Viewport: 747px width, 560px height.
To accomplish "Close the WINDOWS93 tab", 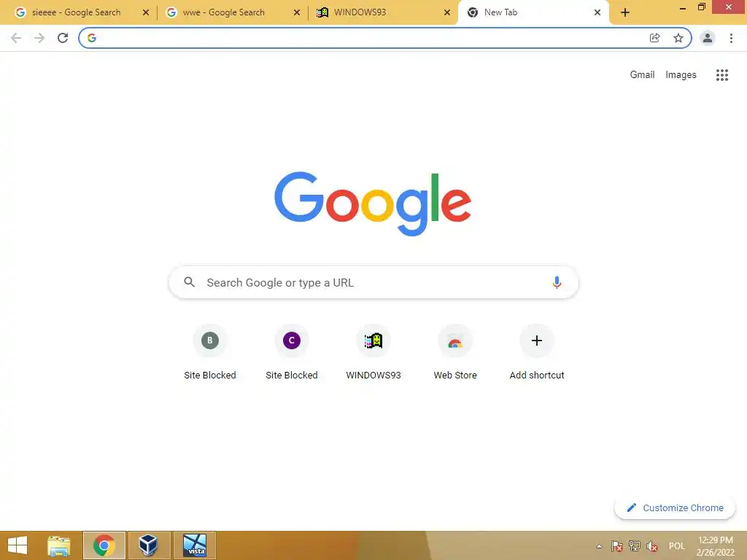I will (447, 12).
